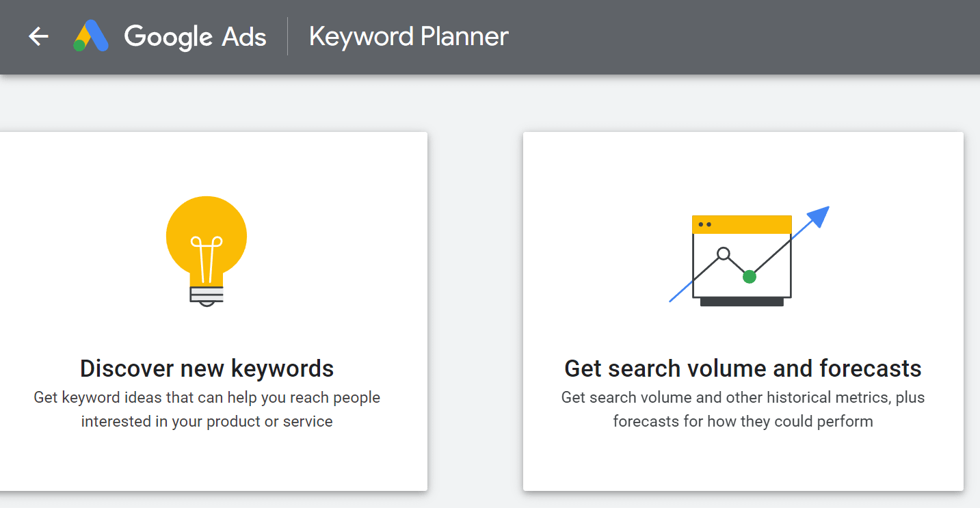This screenshot has width=980, height=508.
Task: Click the Google Ads wordmark text
Action: pyautogui.click(x=195, y=36)
